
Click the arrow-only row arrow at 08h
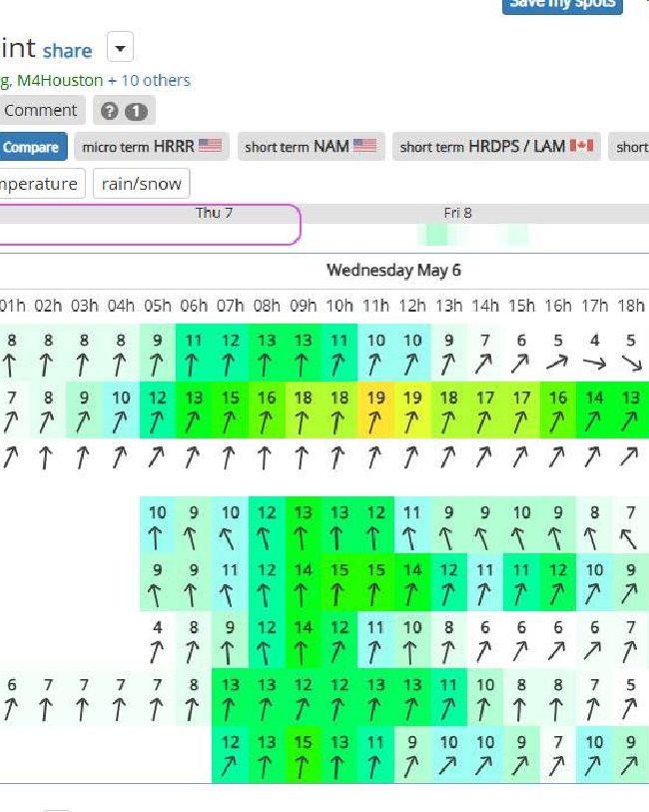point(265,457)
